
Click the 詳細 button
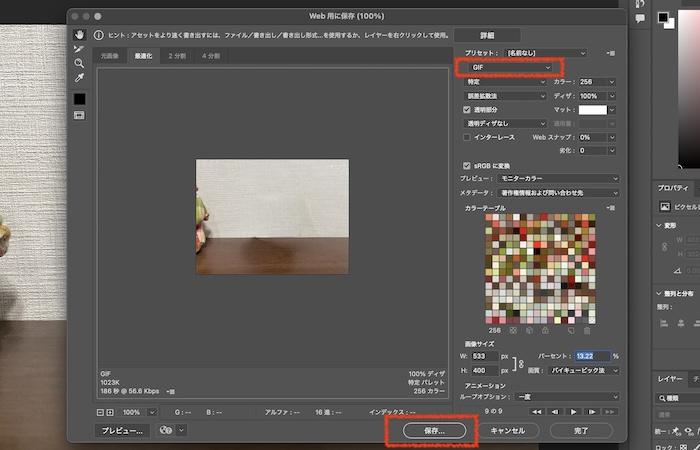(x=487, y=36)
